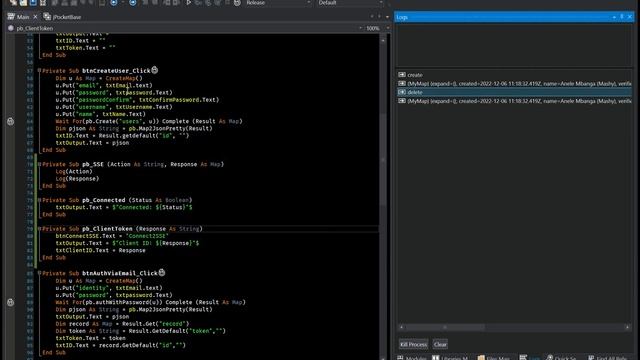Select the first MyMap log line text
Viewport: 640px width, 360px height.
point(519,84)
